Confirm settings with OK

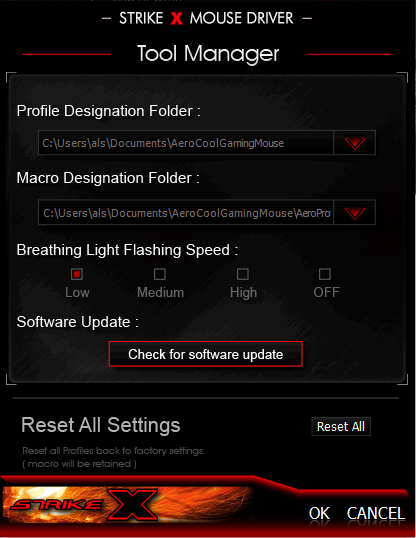point(319,514)
